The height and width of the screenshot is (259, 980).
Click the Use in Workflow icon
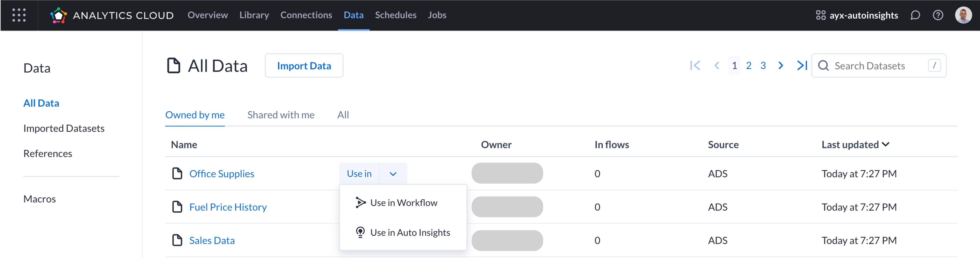coord(361,202)
